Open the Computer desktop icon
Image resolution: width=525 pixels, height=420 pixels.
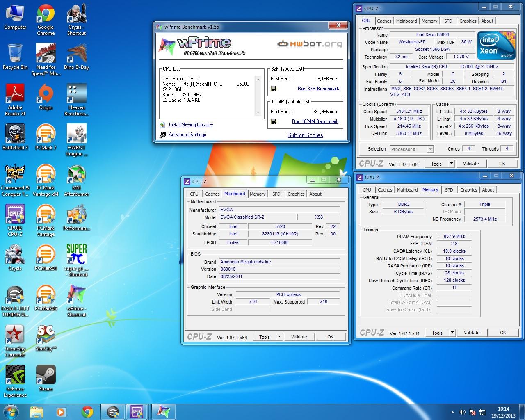[15, 17]
